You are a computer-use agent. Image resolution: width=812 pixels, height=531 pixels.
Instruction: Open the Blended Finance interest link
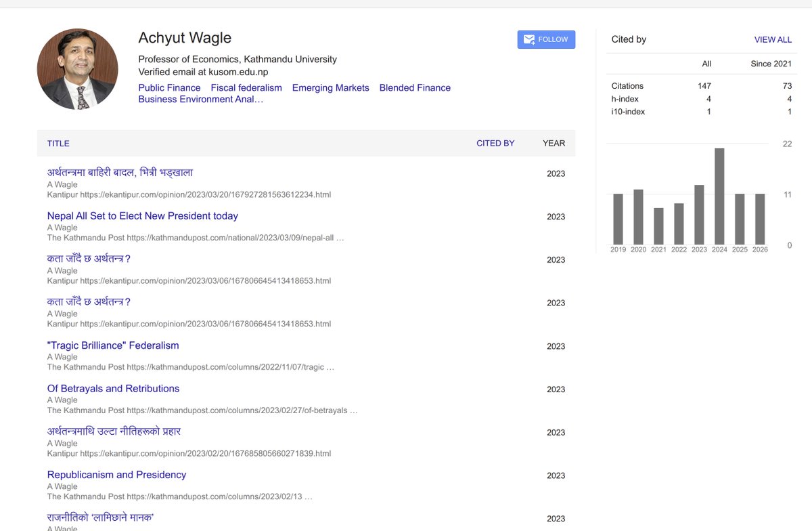[x=415, y=87]
